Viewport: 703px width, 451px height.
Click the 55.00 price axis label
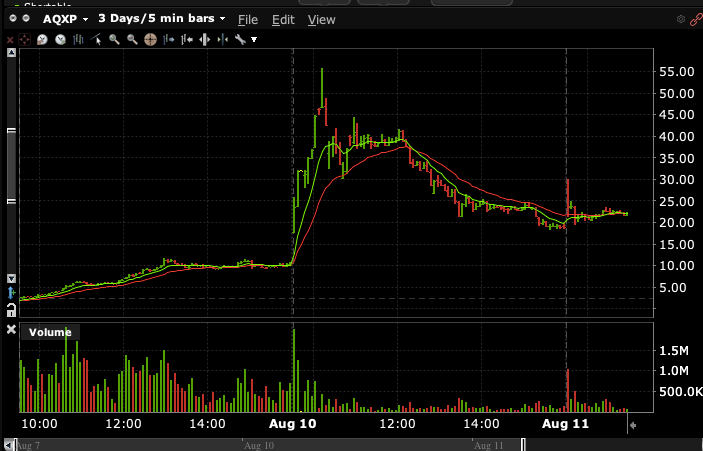tap(677, 72)
